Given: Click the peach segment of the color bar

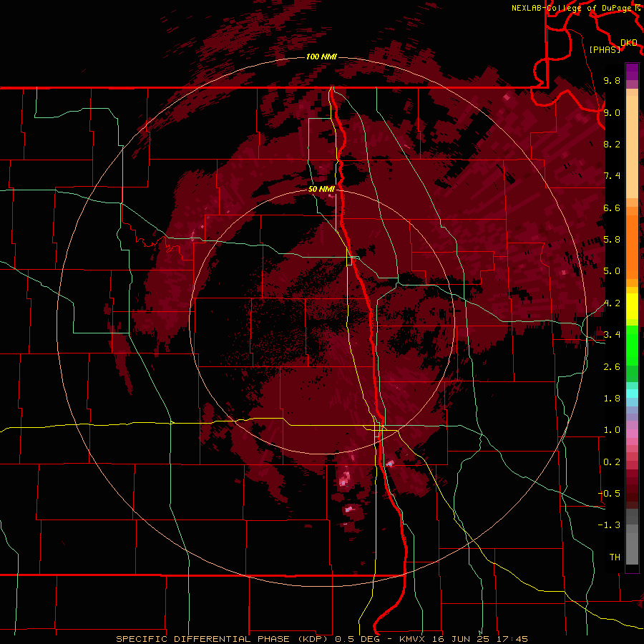Looking at the screenshot, I should pyautogui.click(x=632, y=147).
